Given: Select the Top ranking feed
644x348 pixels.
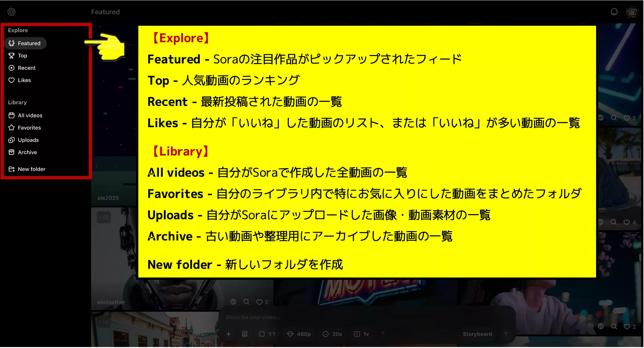Looking at the screenshot, I should click(23, 55).
